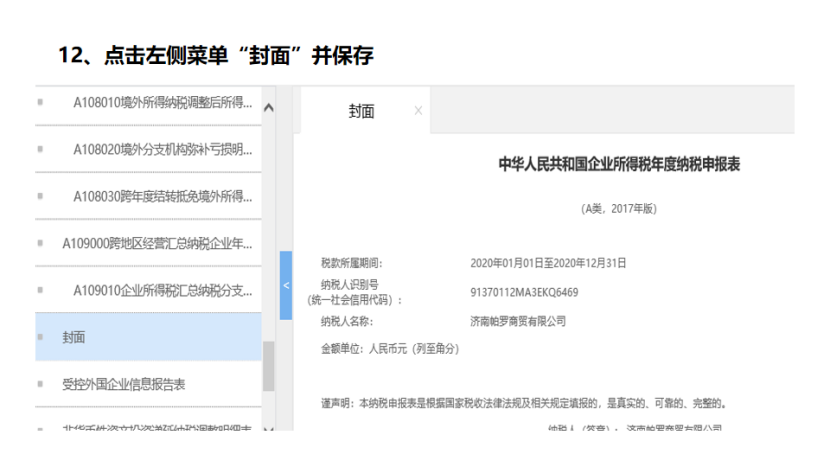Collapse the left menu with the blue handle

tap(286, 285)
